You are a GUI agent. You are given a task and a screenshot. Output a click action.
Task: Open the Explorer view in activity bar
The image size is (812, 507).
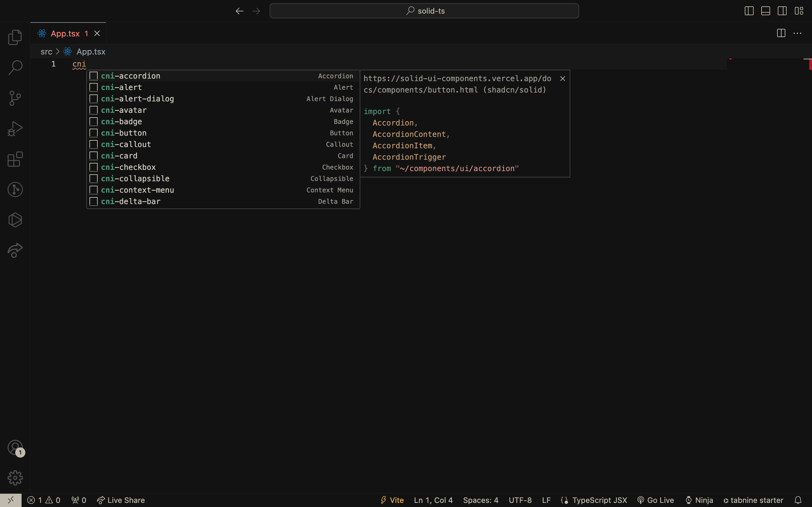pyautogui.click(x=15, y=37)
